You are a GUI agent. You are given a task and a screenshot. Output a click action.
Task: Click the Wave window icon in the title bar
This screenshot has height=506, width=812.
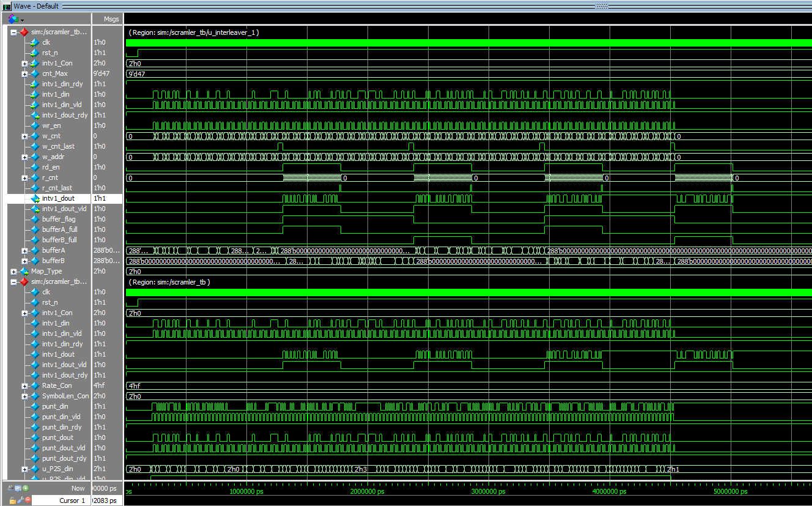coord(7,6)
